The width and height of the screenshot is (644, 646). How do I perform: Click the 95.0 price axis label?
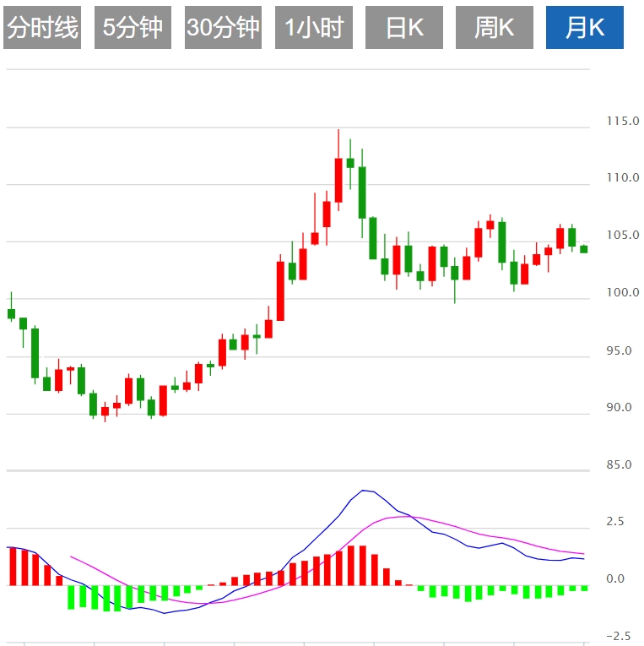[x=619, y=350]
